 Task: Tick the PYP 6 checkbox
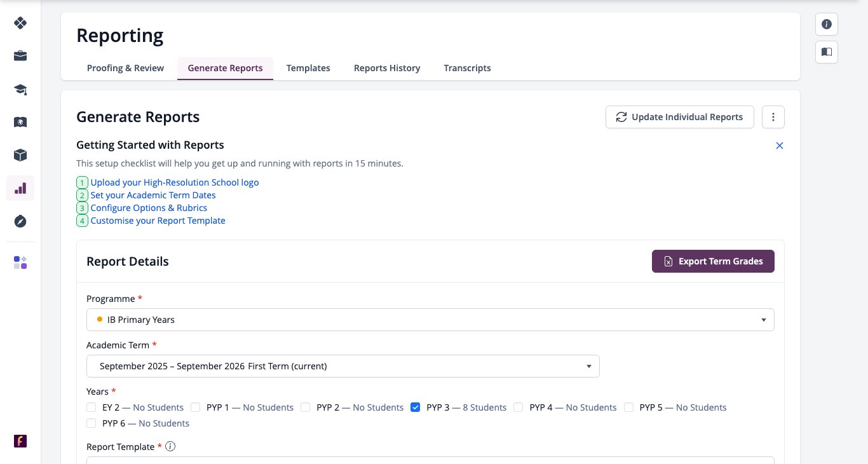92,423
